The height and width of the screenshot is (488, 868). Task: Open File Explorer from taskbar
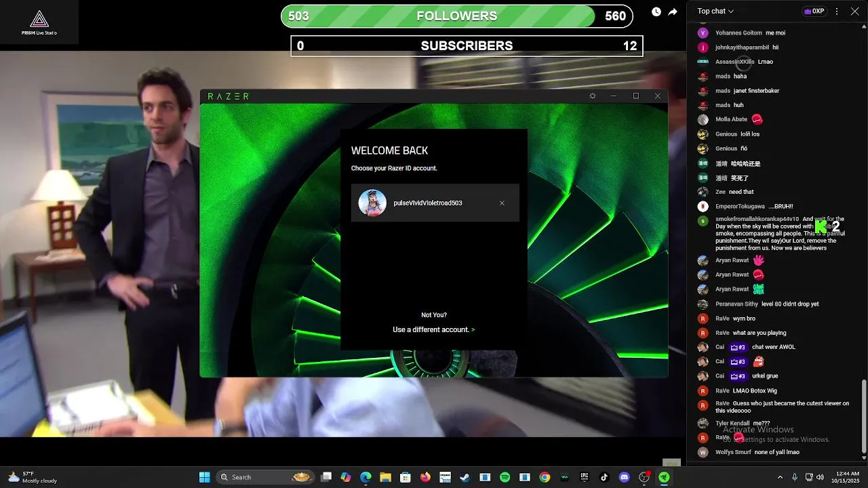click(x=385, y=477)
